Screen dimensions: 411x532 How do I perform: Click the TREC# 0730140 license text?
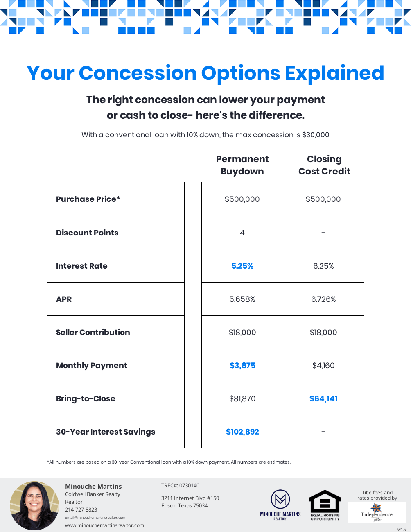pyautogui.click(x=181, y=486)
